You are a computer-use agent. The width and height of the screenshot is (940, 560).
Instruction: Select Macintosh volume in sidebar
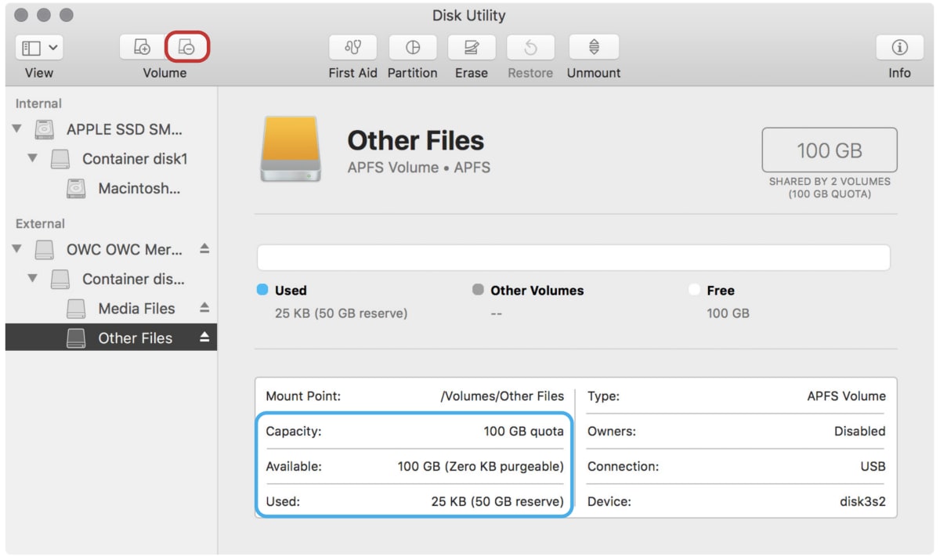139,188
